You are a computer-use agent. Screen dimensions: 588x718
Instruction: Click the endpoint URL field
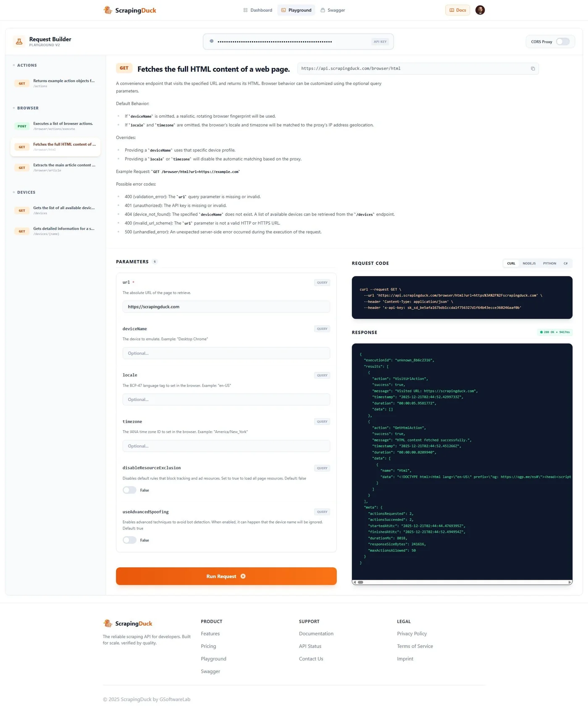(418, 68)
